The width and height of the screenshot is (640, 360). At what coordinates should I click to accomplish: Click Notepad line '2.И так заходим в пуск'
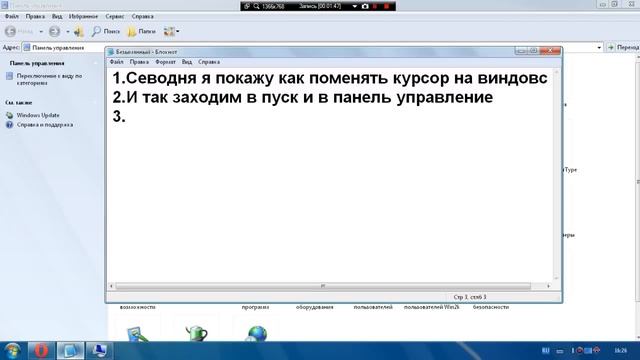302,97
